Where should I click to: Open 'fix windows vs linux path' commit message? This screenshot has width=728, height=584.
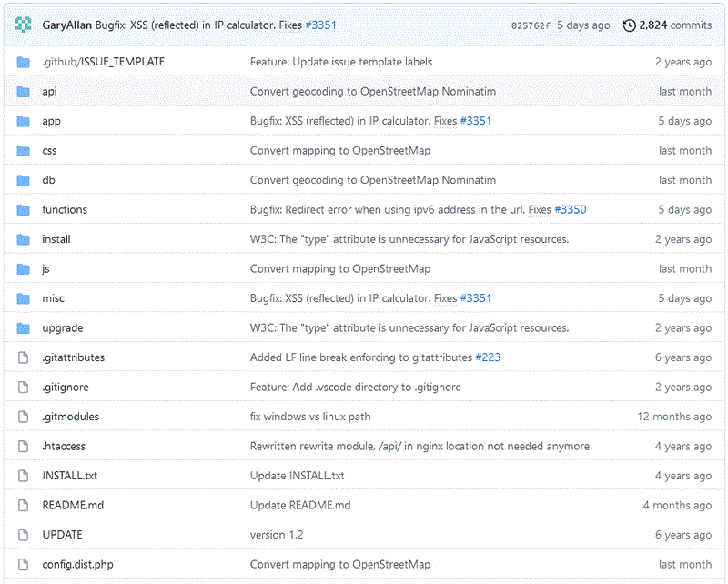tap(310, 417)
